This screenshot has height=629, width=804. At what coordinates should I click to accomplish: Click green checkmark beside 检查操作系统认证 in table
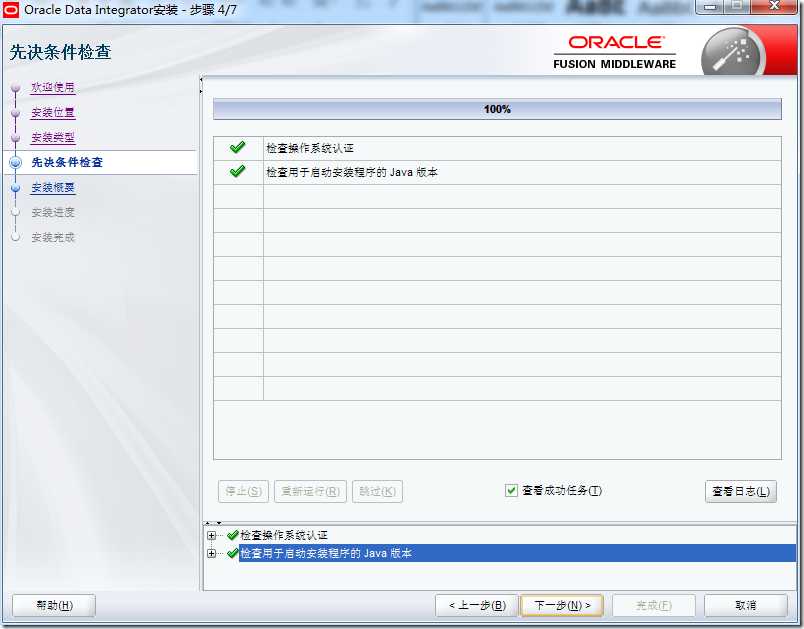(237, 148)
